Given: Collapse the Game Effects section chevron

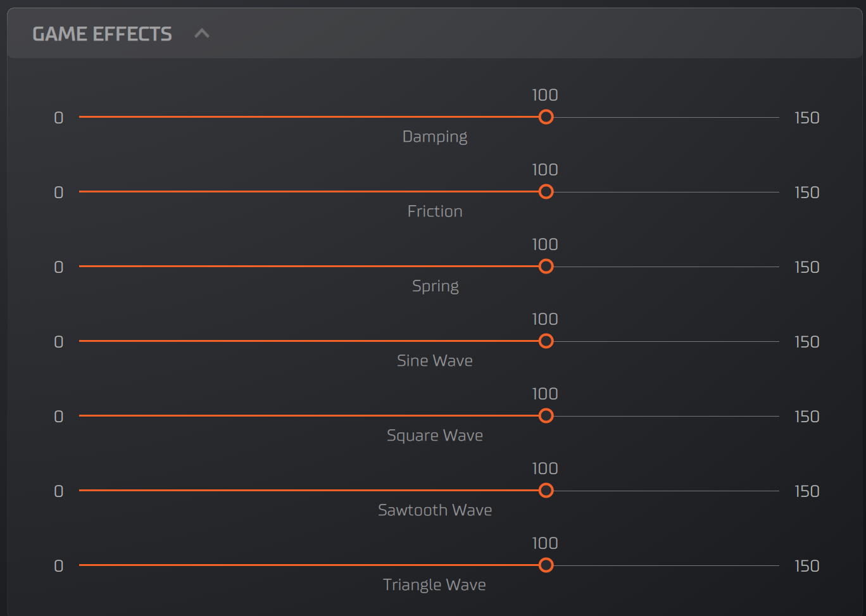Looking at the screenshot, I should 202,34.
